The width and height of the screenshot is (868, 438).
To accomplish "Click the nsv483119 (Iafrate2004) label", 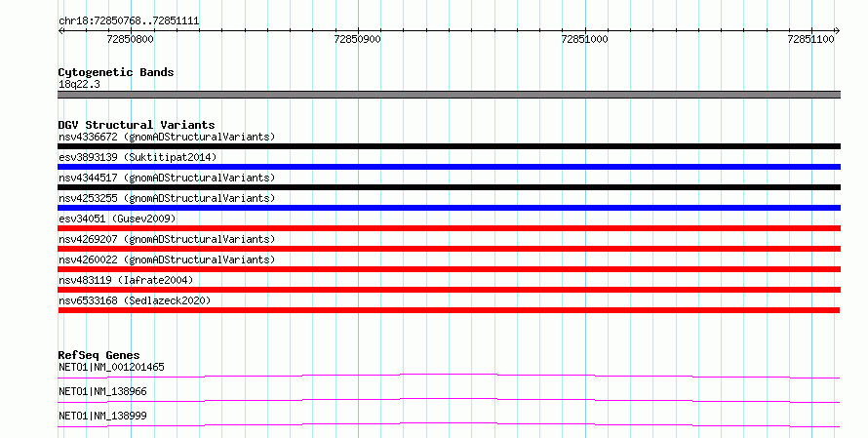I will pyautogui.click(x=126, y=280).
